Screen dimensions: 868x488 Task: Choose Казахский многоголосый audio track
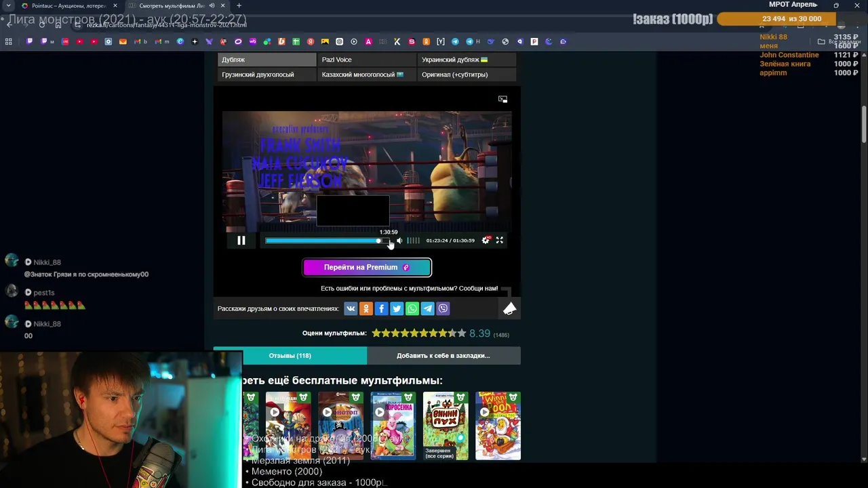pyautogui.click(x=367, y=75)
